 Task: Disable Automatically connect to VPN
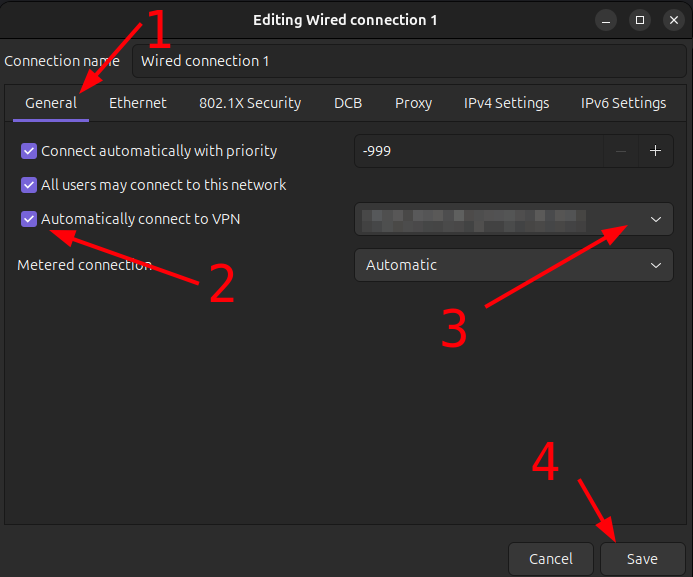[29, 219]
